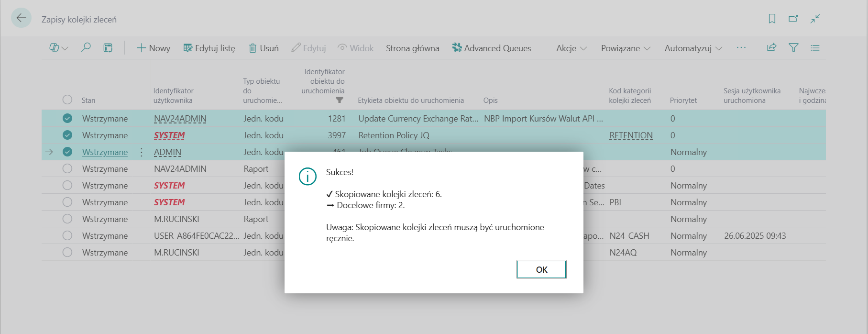Expand the Akcje dropdown menu

571,48
